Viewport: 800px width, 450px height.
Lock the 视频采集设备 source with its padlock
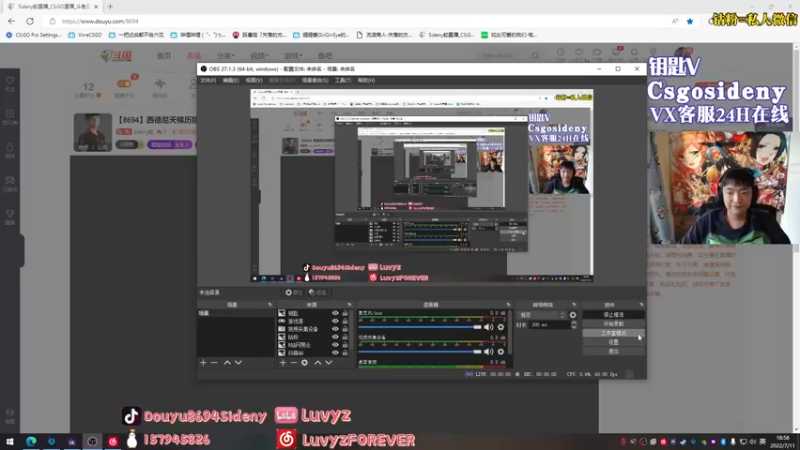tap(345, 329)
